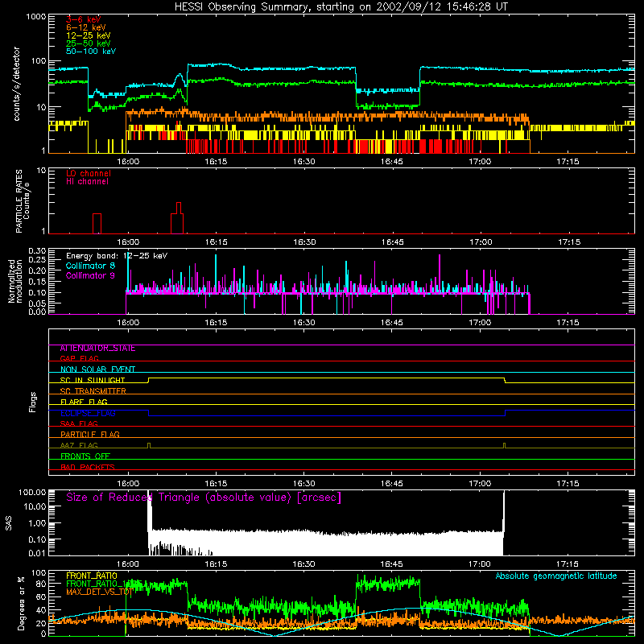Click the 16:15 time label under SAS panel
This screenshot has width=644, height=644.
[216, 564]
